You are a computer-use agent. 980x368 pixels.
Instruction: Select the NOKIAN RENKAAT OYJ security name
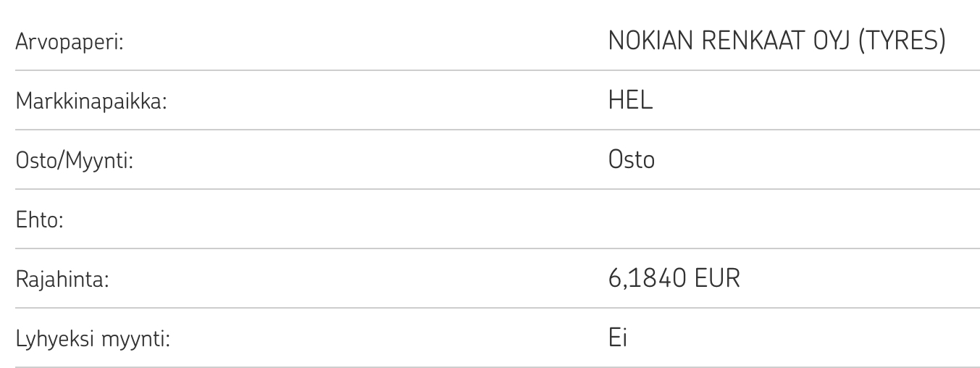click(x=729, y=41)
